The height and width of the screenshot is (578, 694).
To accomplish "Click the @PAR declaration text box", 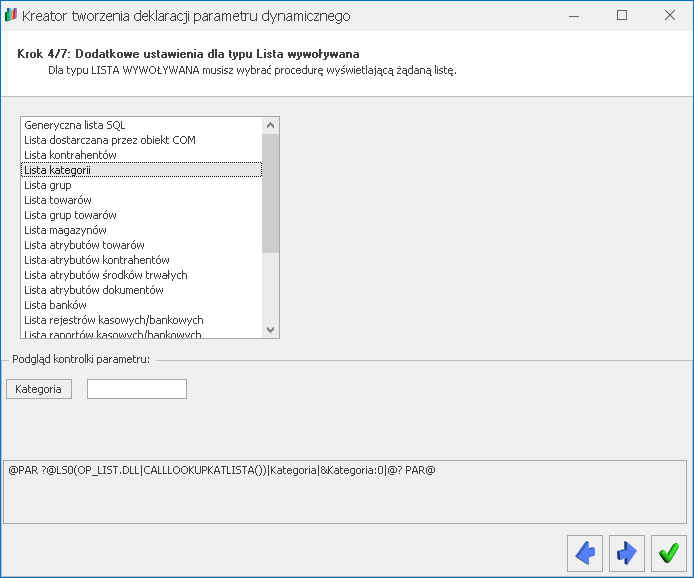I will 345,492.
